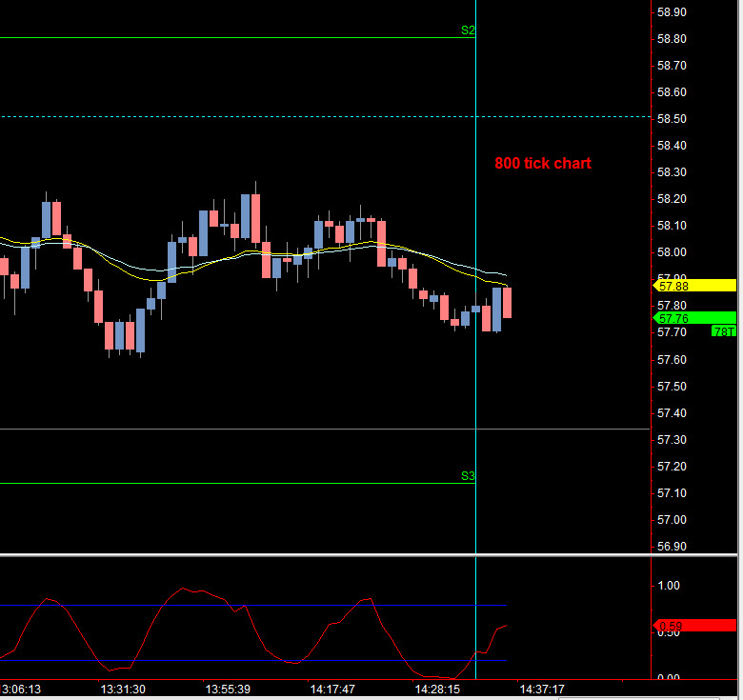
Task: Click the 14:37:17 time axis label
Action: pyautogui.click(x=542, y=690)
